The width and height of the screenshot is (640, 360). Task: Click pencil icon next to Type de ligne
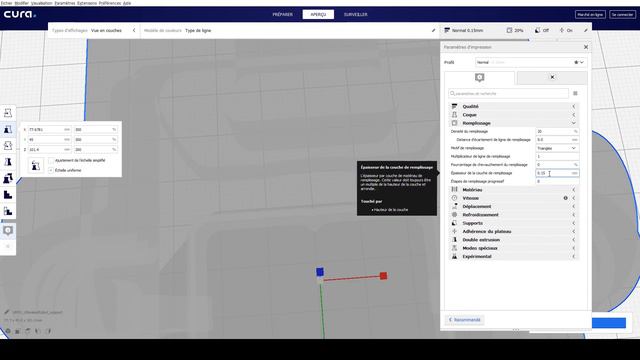click(433, 31)
